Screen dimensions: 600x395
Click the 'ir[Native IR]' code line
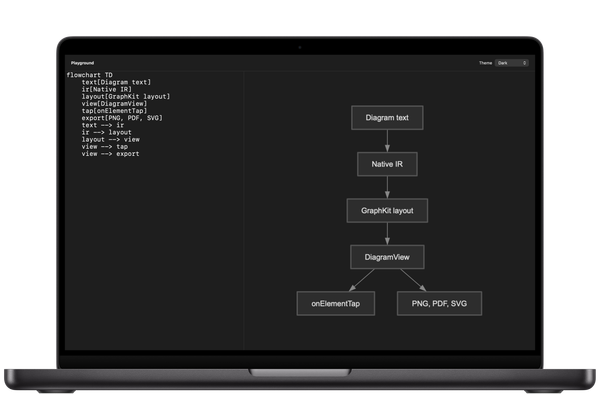coord(106,89)
